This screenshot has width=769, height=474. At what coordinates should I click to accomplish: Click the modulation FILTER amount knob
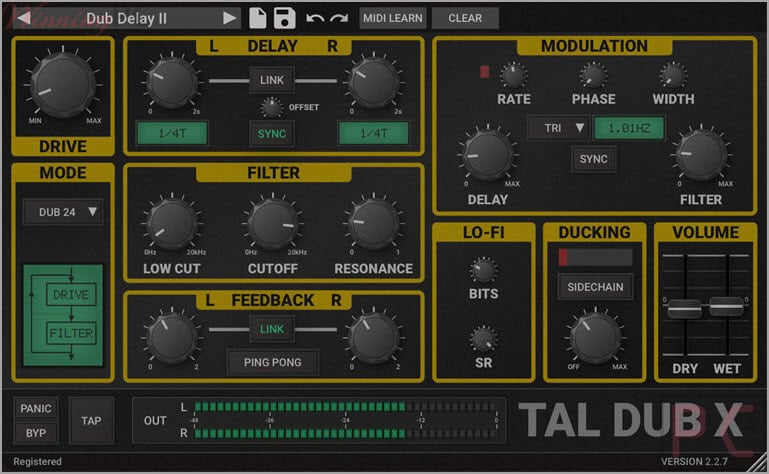701,155
